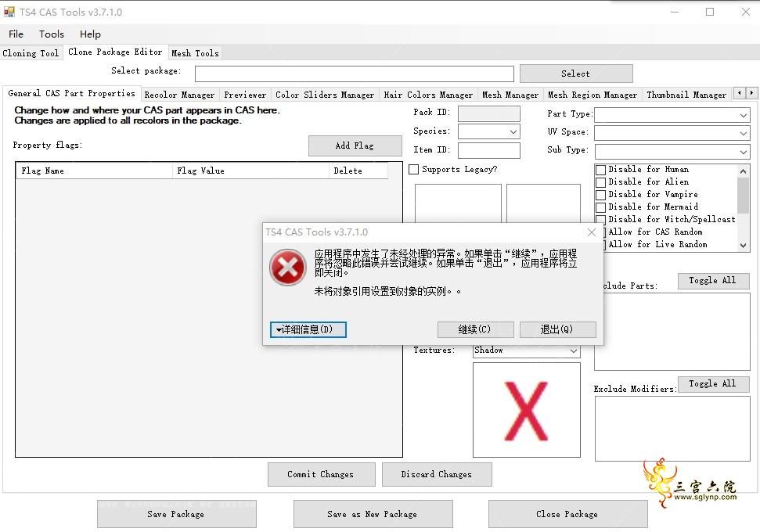Click Save as New Package button
The width and height of the screenshot is (760, 532).
pos(373,514)
